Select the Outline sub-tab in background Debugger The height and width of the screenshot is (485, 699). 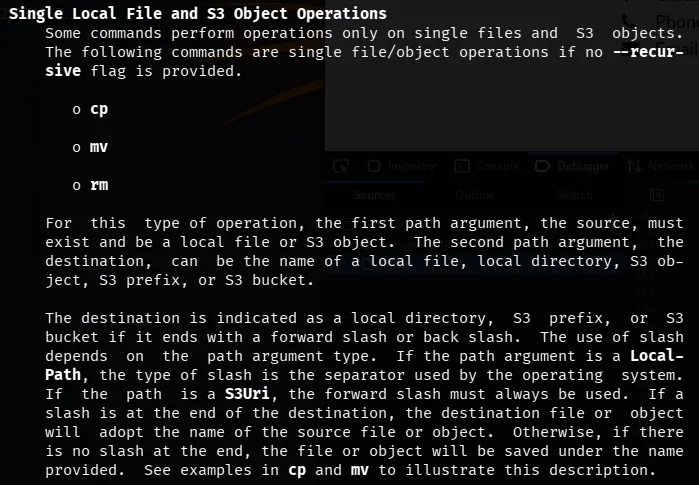[x=475, y=195]
